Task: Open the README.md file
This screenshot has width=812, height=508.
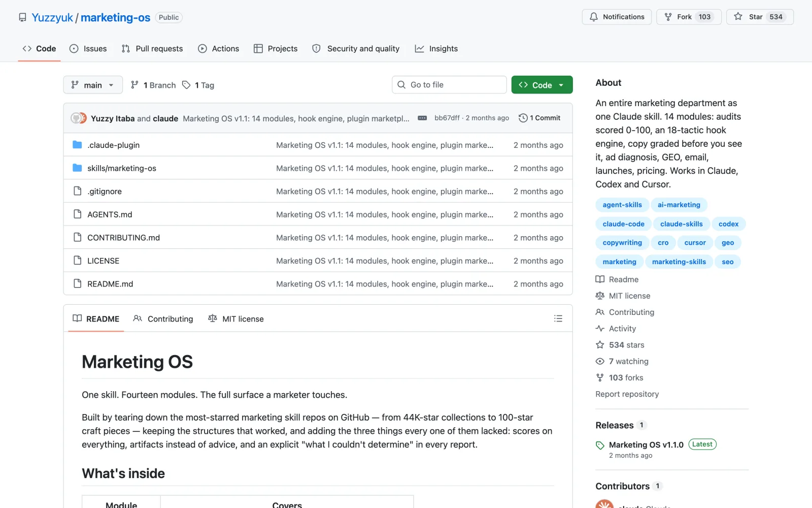Action: (x=110, y=284)
